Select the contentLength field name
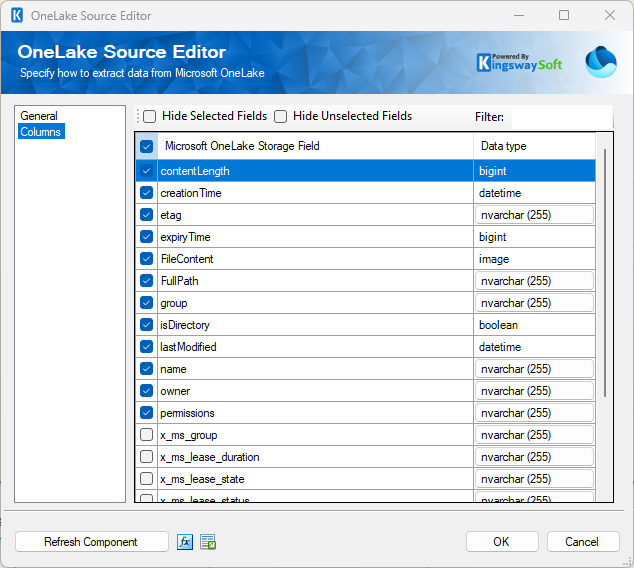This screenshot has width=634, height=568. (195, 171)
